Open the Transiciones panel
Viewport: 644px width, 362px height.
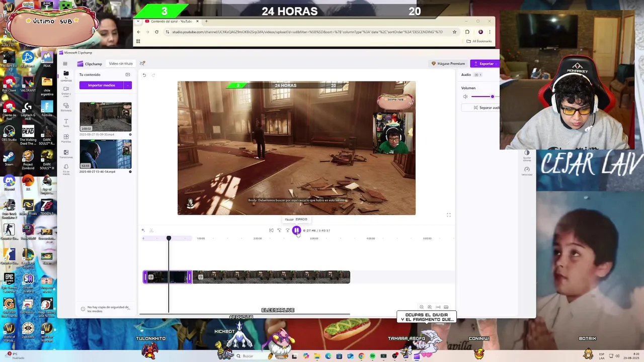[x=66, y=154]
